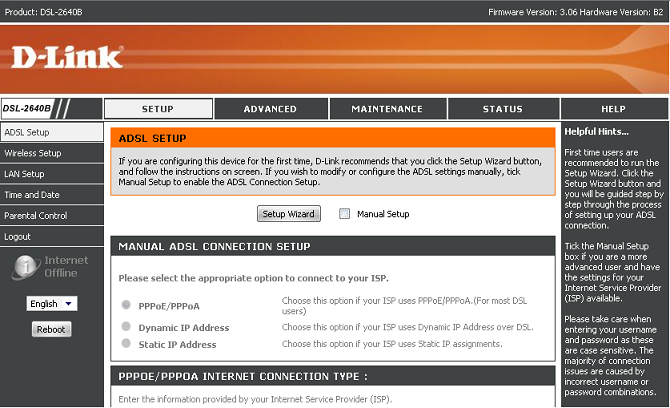Open the ADVANCED tab
This screenshot has height=408, width=670.
pyautogui.click(x=271, y=109)
